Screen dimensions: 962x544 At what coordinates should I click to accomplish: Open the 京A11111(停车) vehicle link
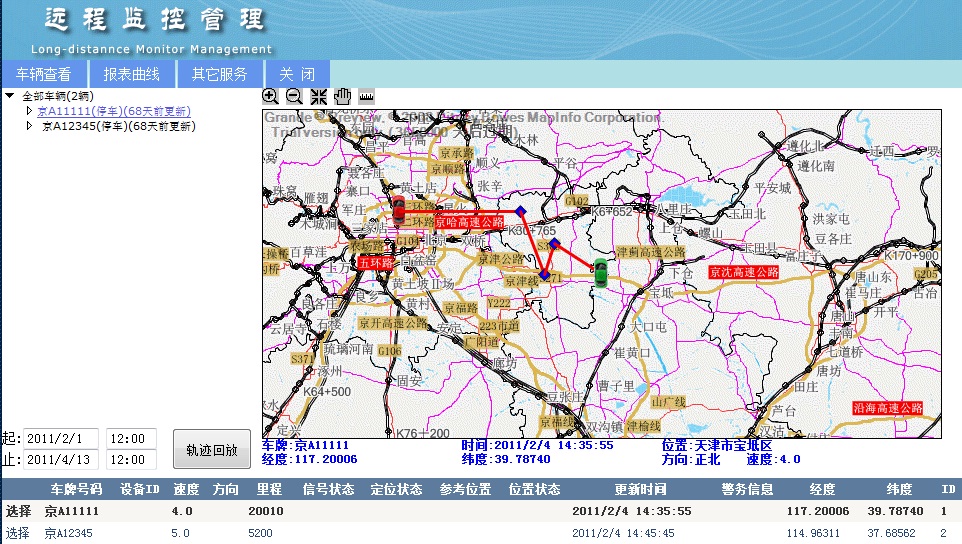[114, 111]
